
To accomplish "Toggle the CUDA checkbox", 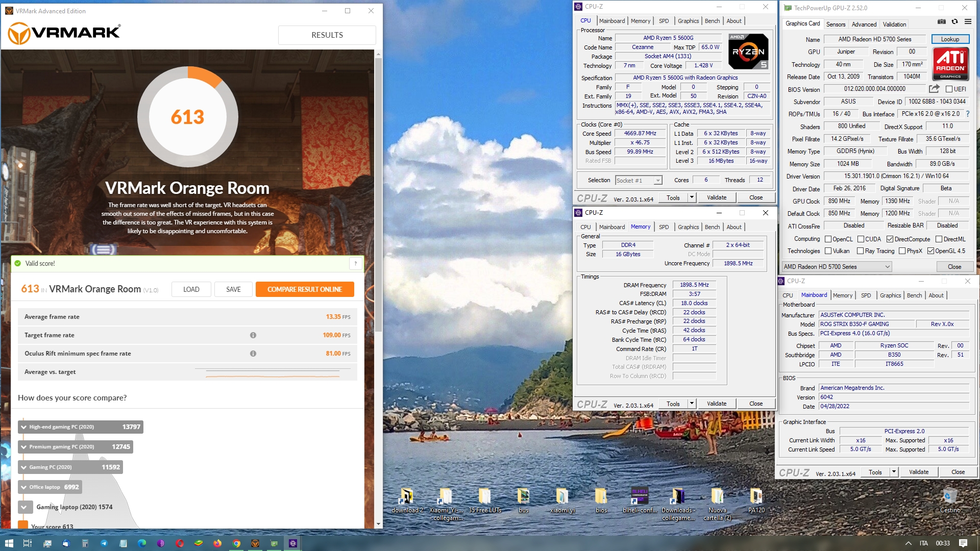I will point(861,239).
